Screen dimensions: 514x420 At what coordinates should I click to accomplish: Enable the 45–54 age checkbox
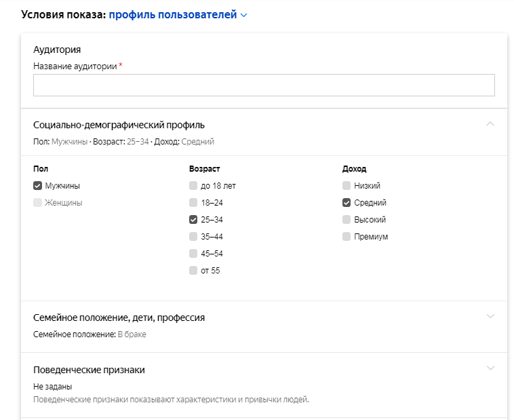click(195, 254)
